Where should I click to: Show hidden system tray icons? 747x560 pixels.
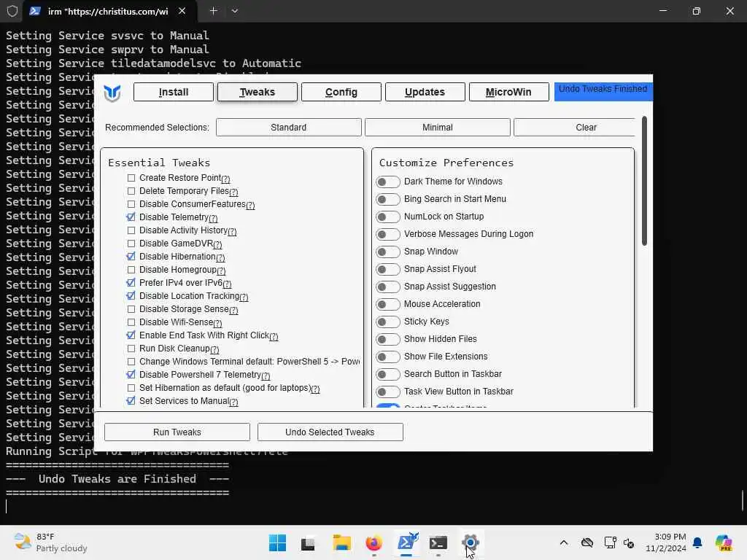coord(564,542)
